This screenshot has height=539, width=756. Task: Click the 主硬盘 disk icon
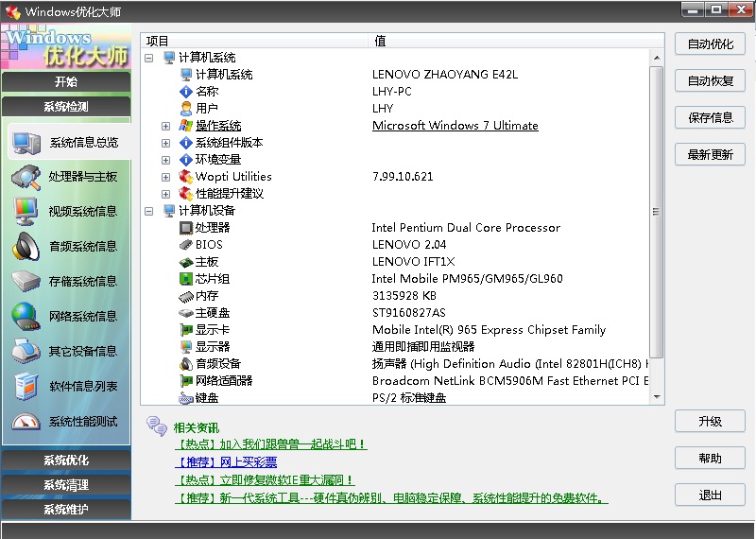pos(185,313)
